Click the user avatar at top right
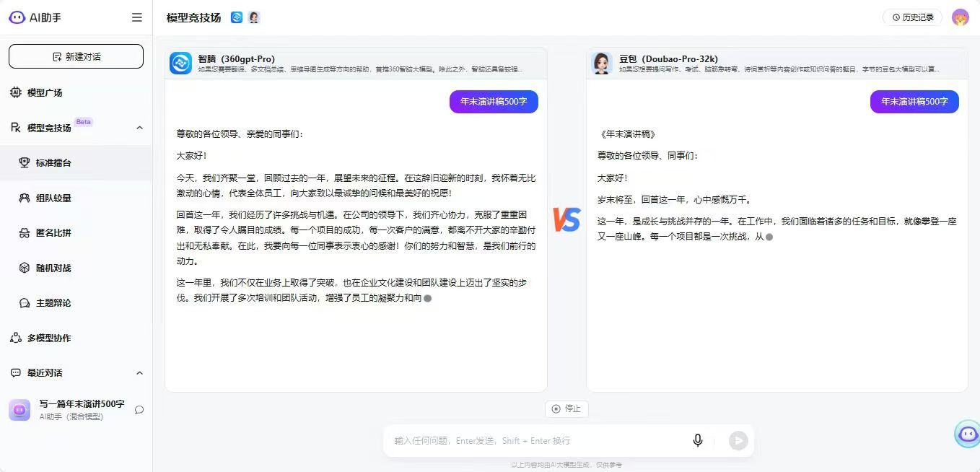This screenshot has height=472, width=980. pyautogui.click(x=961, y=17)
